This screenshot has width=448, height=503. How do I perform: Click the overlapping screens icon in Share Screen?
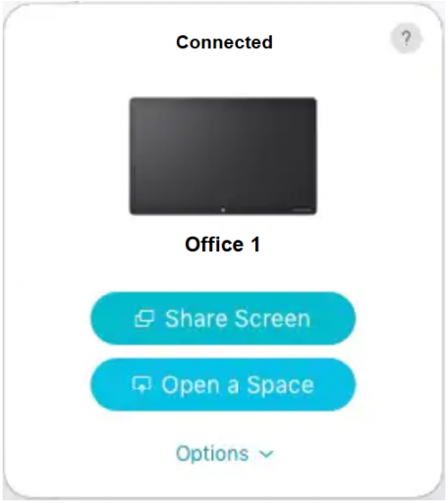click(144, 318)
